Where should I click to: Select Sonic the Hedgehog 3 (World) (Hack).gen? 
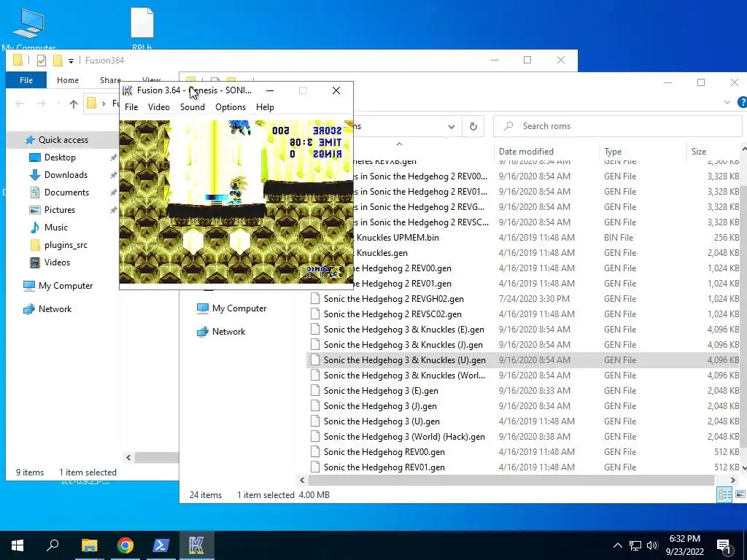[x=404, y=437]
